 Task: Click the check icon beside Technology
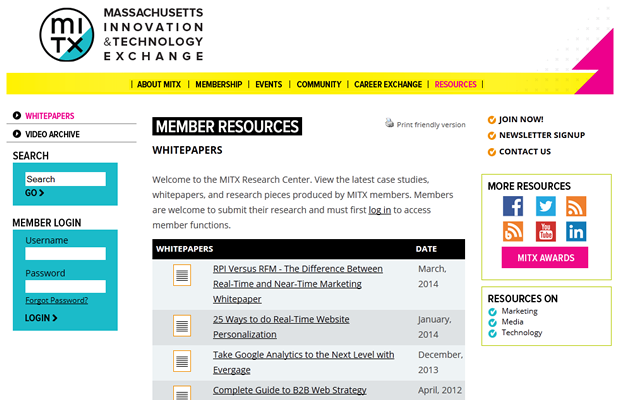coord(492,333)
